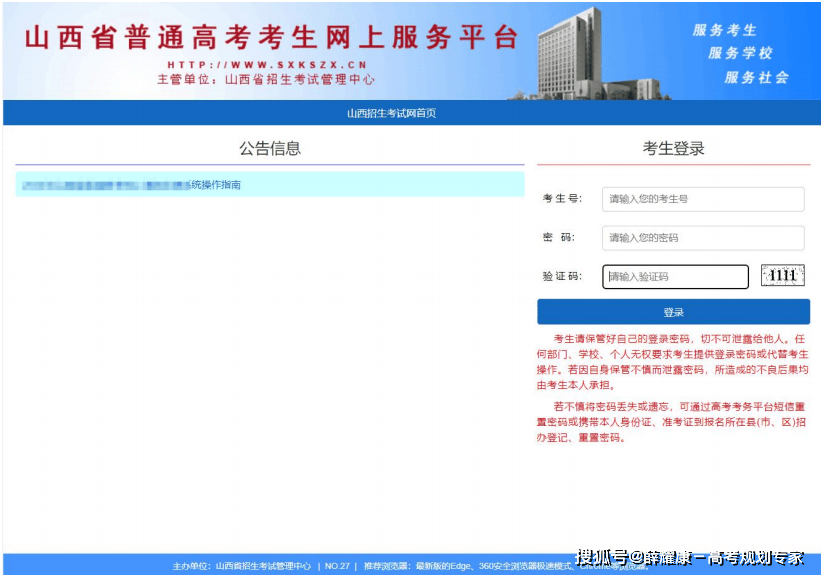Click the red lost-password reset notice paragraph
Screen dimensions: 821x575
click(x=671, y=422)
